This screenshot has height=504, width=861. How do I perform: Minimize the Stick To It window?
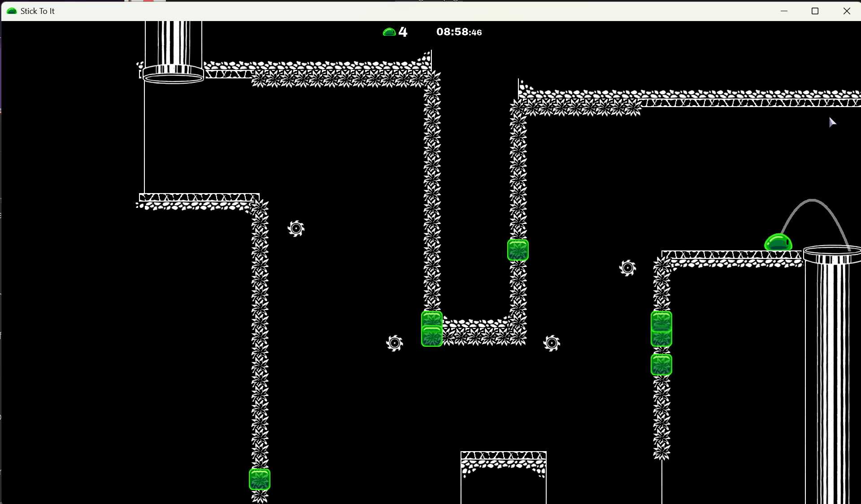click(x=784, y=11)
